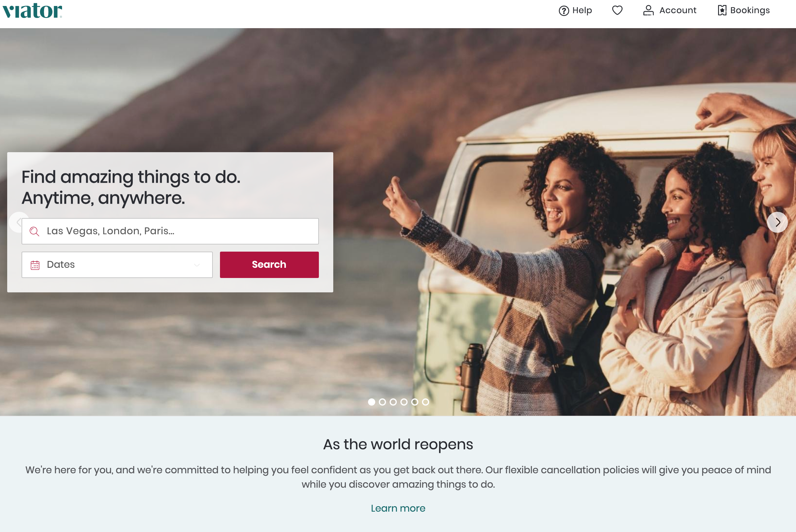Viewport: 796px width, 532px height.
Task: Go to next hero slide arrow
Action: tap(777, 222)
